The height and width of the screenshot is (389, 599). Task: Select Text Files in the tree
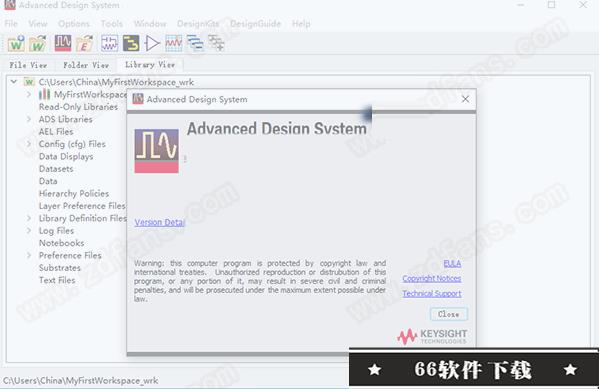click(x=57, y=280)
